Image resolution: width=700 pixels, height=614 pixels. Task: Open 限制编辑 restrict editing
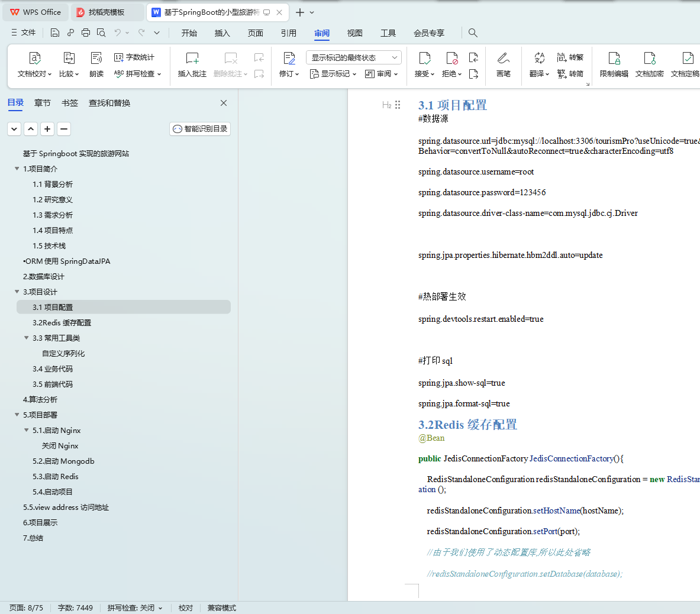[x=614, y=64]
